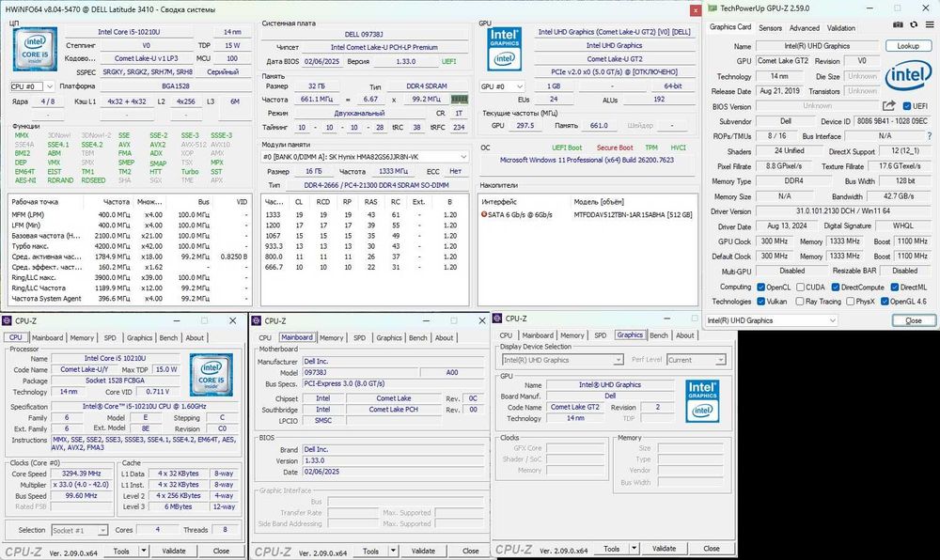This screenshot has width=940, height=560.
Task: Click the green memory chip icon in HWiNFO
Action: pos(460,100)
